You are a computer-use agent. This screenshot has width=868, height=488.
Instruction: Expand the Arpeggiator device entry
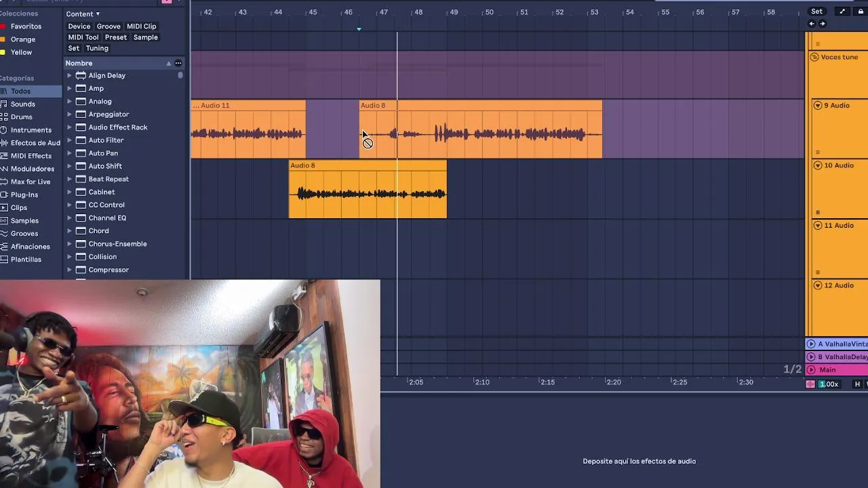(69, 115)
